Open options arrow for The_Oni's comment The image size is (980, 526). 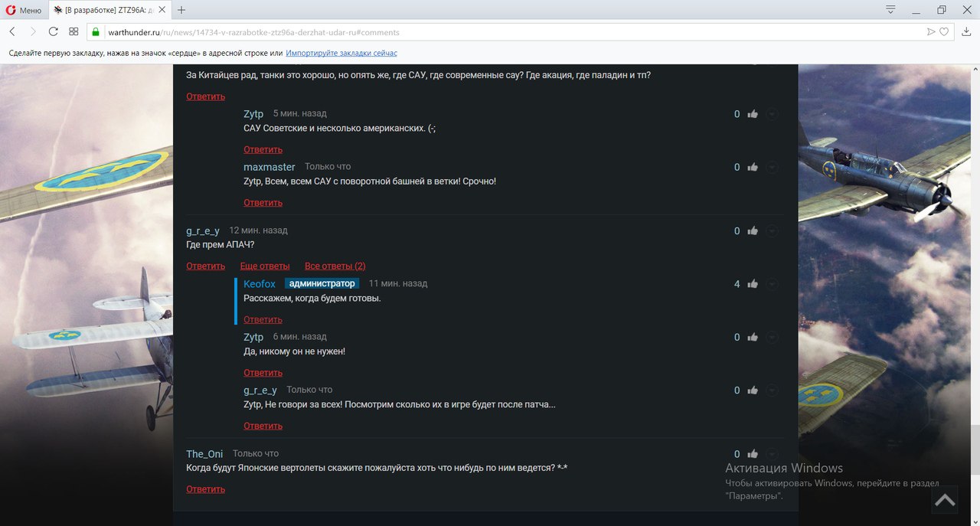[x=772, y=454]
